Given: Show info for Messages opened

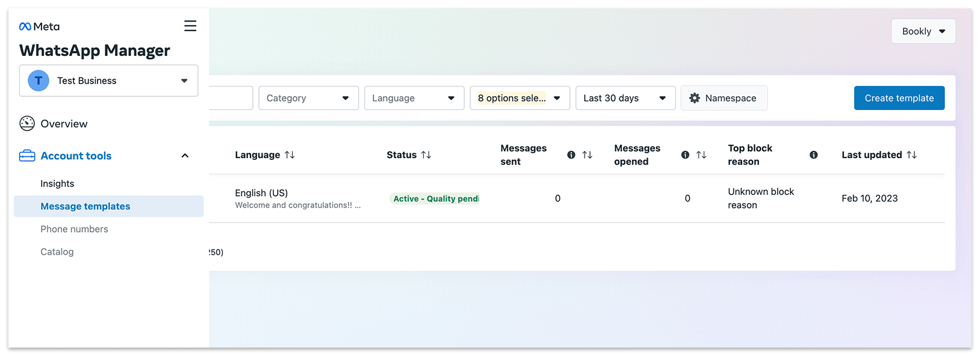Looking at the screenshot, I should coord(685,155).
